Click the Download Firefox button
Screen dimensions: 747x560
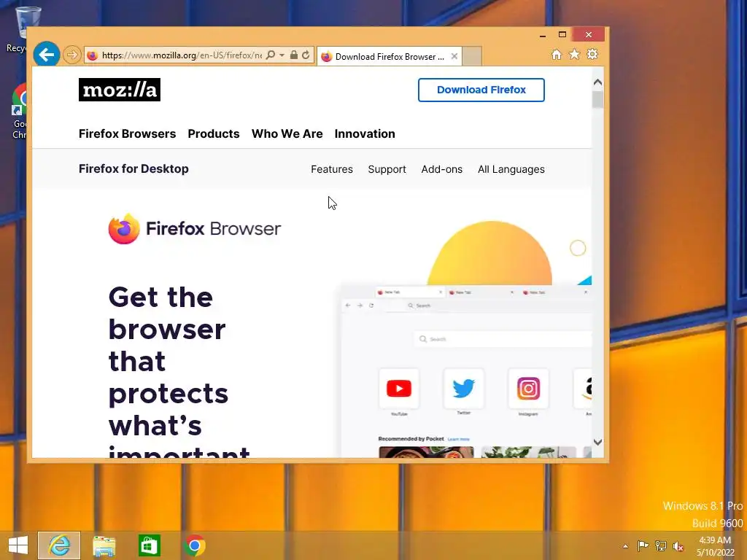pos(481,90)
